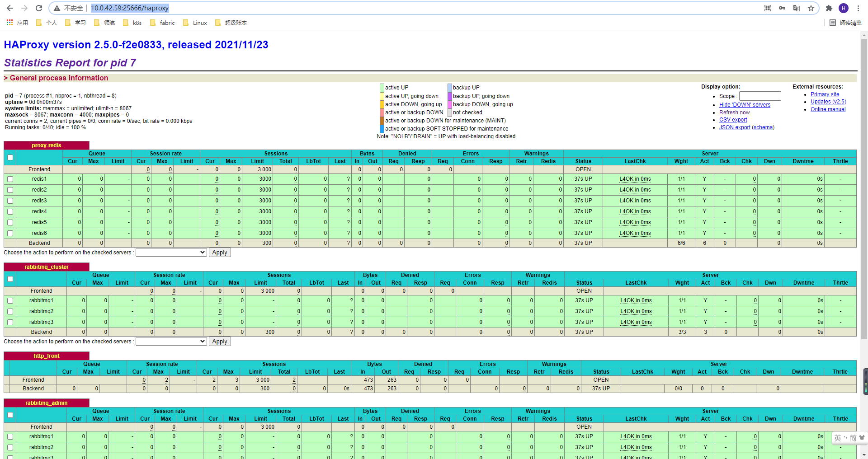Open the Linux bookmark folder
Screen dimensions: 868x459
(195, 23)
